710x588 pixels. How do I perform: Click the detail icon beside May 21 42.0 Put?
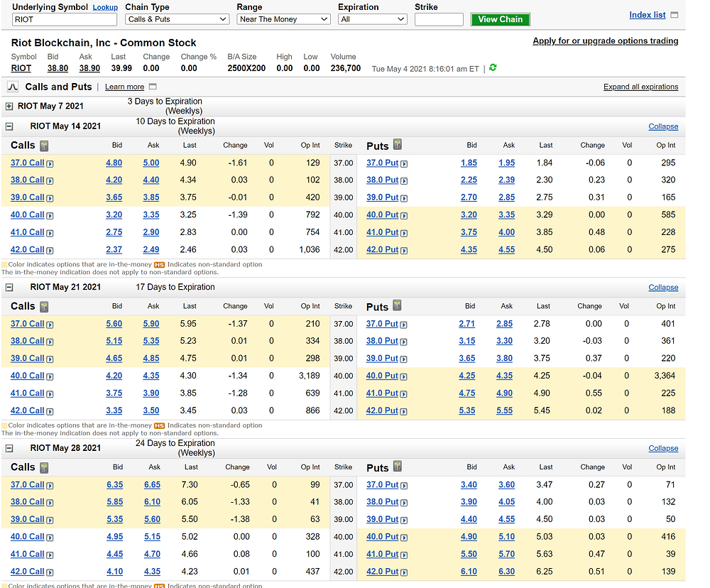[403, 411]
